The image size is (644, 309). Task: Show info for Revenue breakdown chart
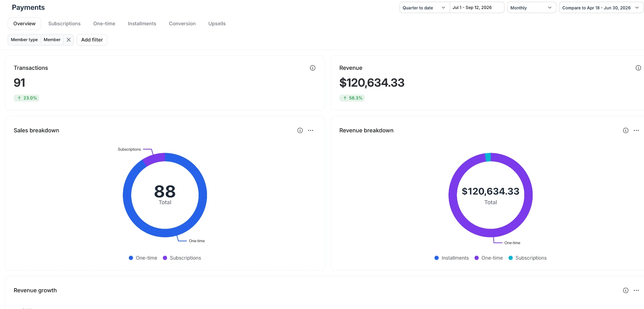point(626,130)
